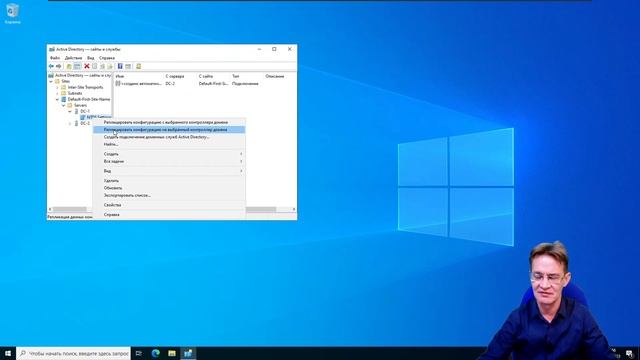Screen dimensions: 640x360
Task: Choose create Active Directory connection menu entry
Action: click(x=169, y=137)
